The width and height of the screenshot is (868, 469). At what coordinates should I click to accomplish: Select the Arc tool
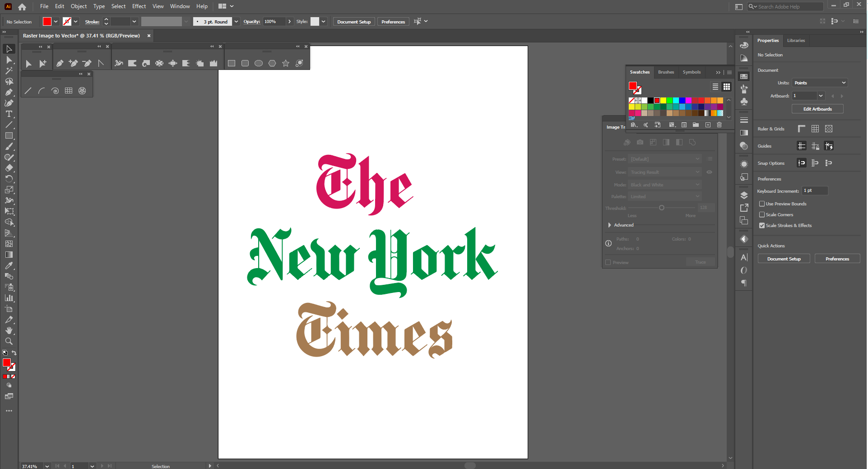coord(42,91)
